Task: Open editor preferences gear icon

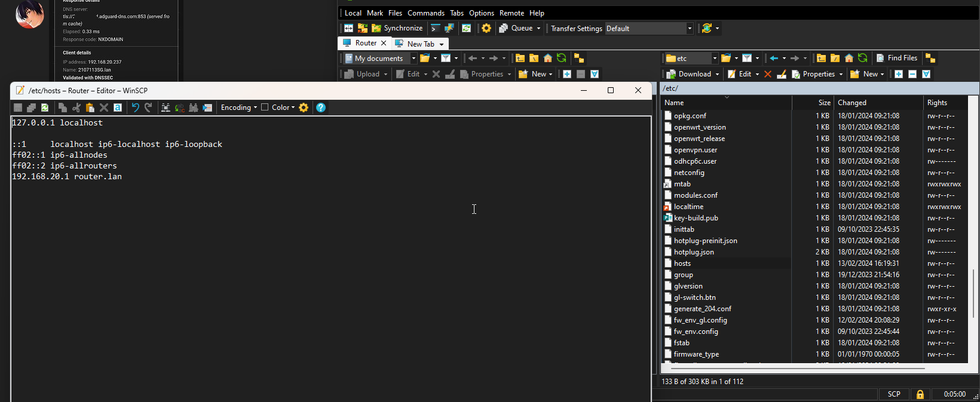Action: tap(304, 108)
